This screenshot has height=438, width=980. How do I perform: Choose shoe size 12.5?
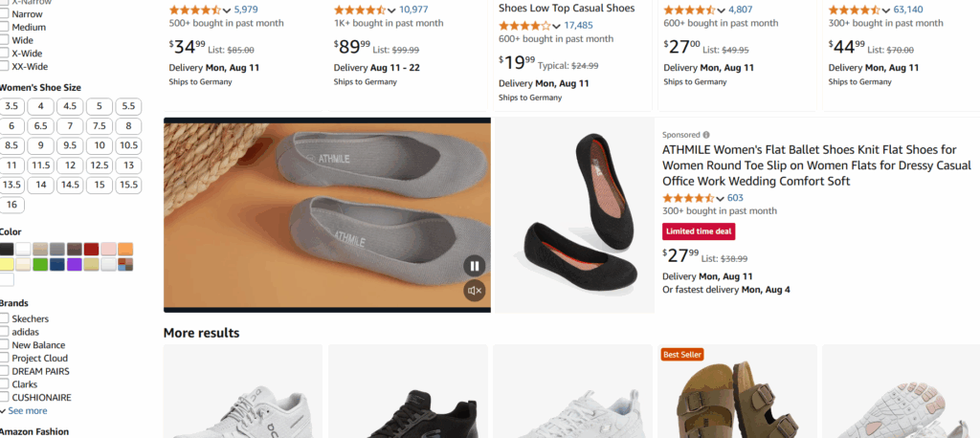click(100, 165)
